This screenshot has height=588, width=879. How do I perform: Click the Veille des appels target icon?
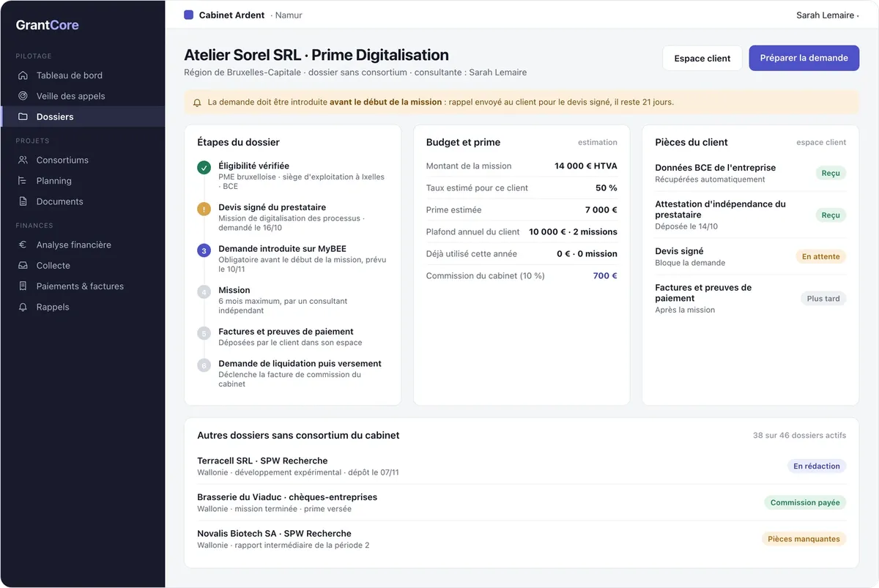[23, 96]
